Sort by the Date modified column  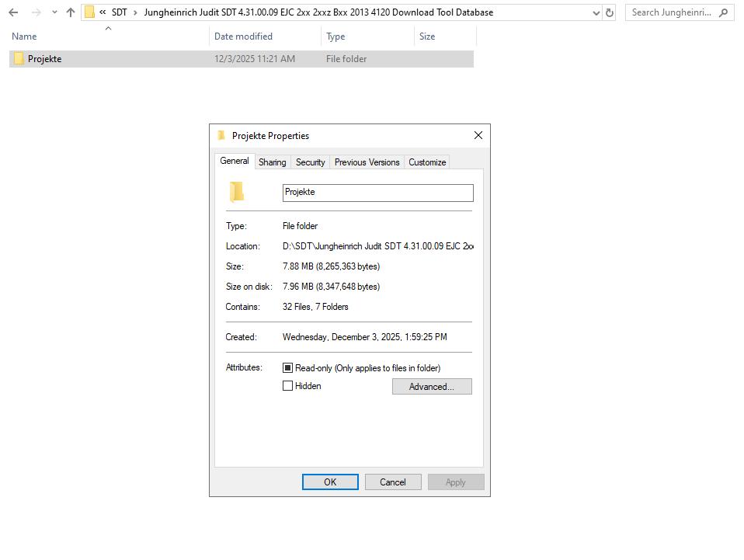(243, 36)
